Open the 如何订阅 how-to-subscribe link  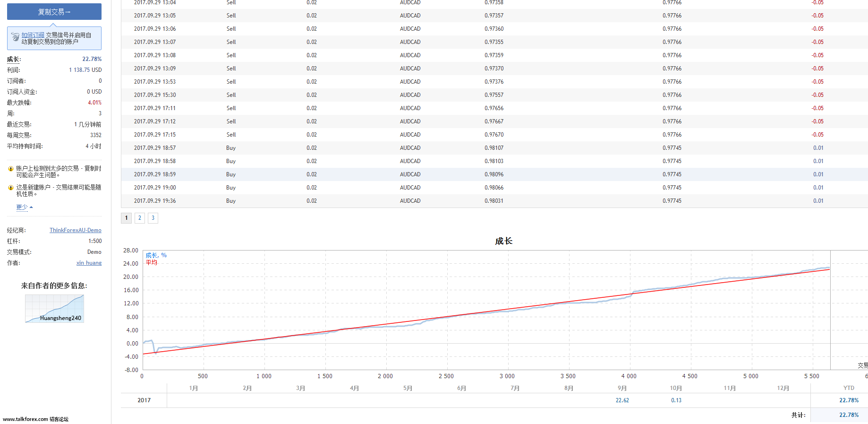click(x=33, y=35)
